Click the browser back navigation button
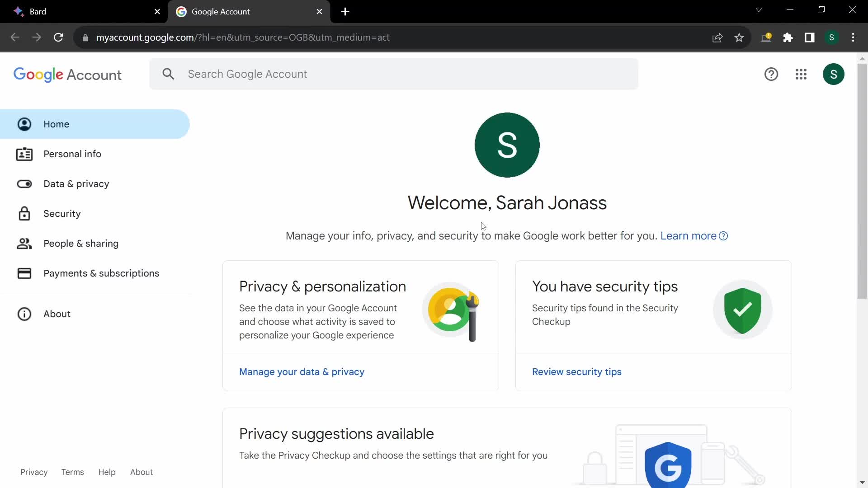 coord(14,37)
